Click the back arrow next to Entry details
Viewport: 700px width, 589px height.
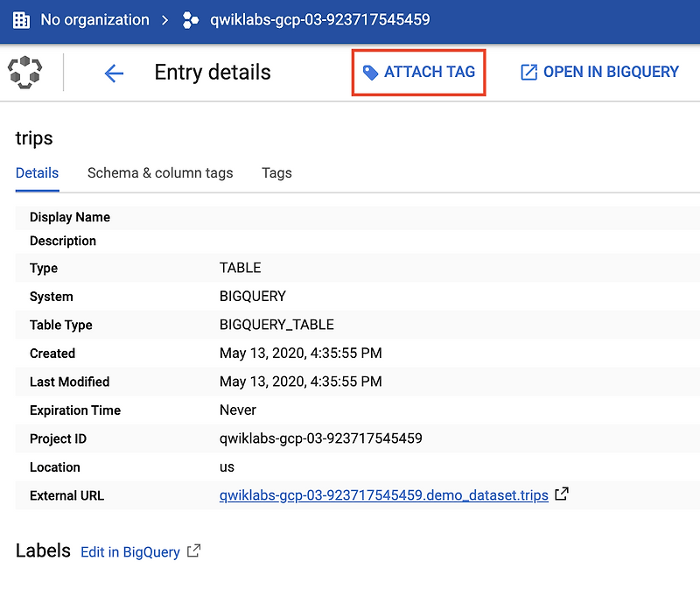tap(115, 74)
